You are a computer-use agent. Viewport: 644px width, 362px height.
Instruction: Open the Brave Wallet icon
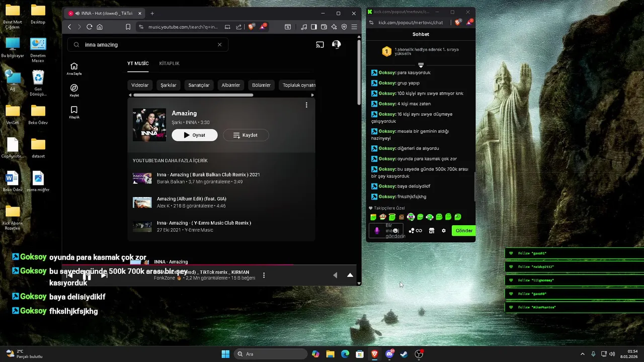[324, 27]
